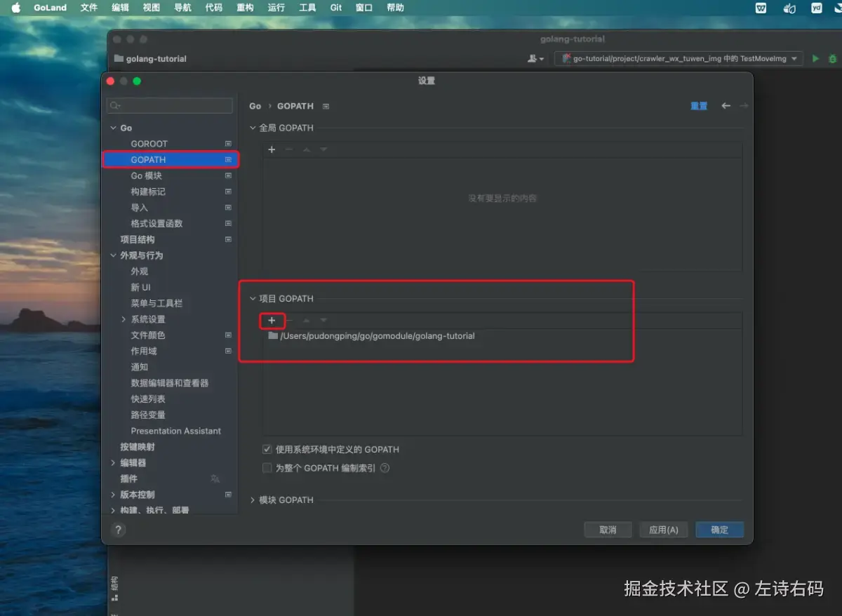Click the yd icon in the menu bar
This screenshot has height=616, width=842.
[816, 8]
